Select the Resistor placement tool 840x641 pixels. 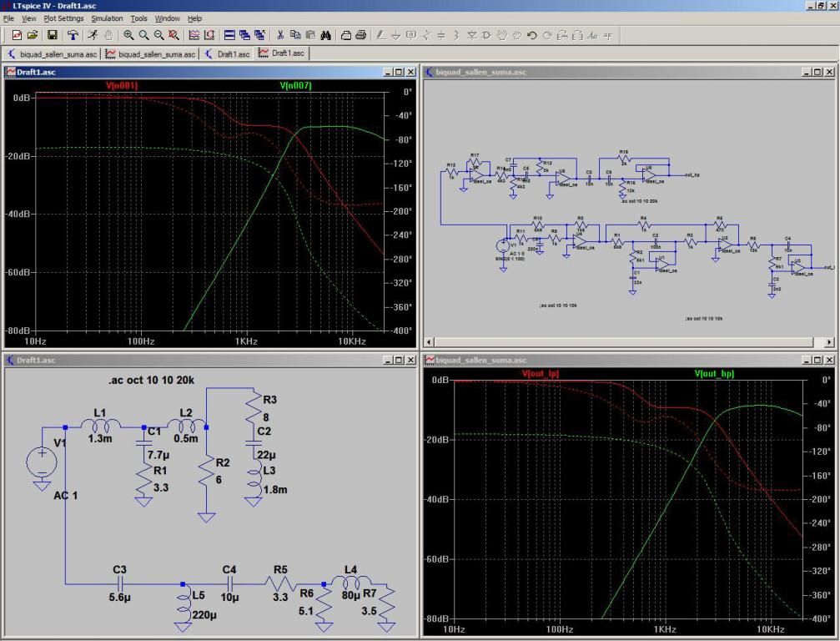click(426, 35)
